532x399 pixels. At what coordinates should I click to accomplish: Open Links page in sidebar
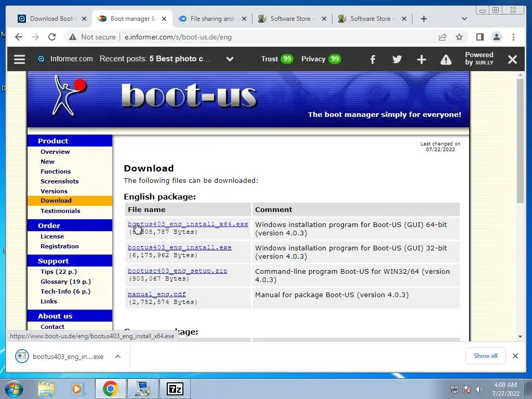coord(49,301)
